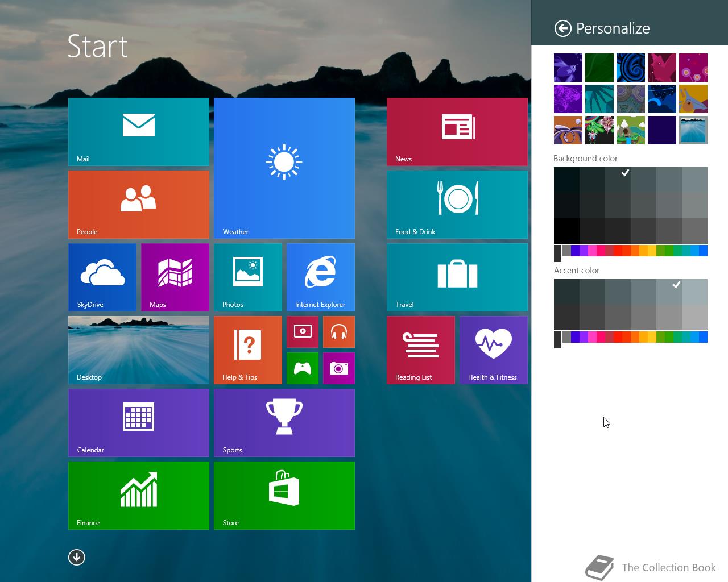Screen dimensions: 728x582
Task: Open the Reading List tile
Action: tap(421, 350)
